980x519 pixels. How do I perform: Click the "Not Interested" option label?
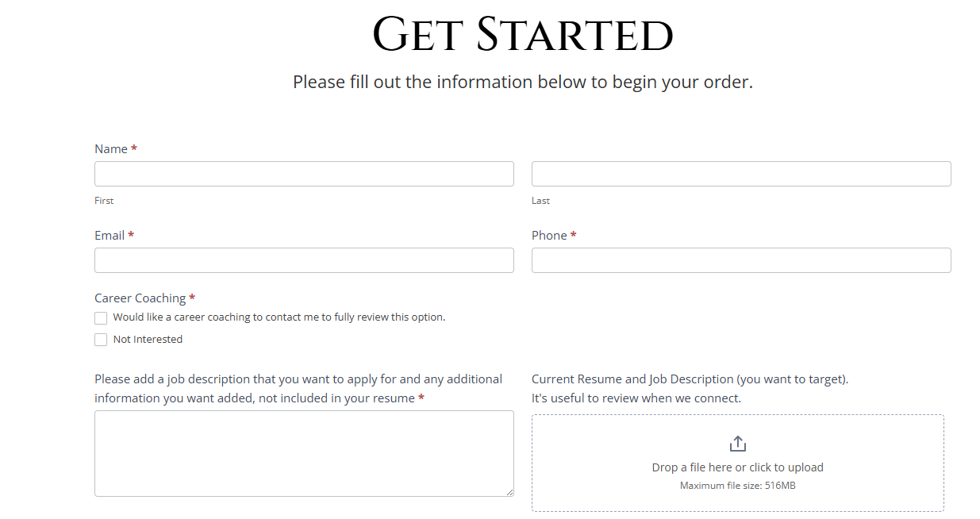[148, 340]
